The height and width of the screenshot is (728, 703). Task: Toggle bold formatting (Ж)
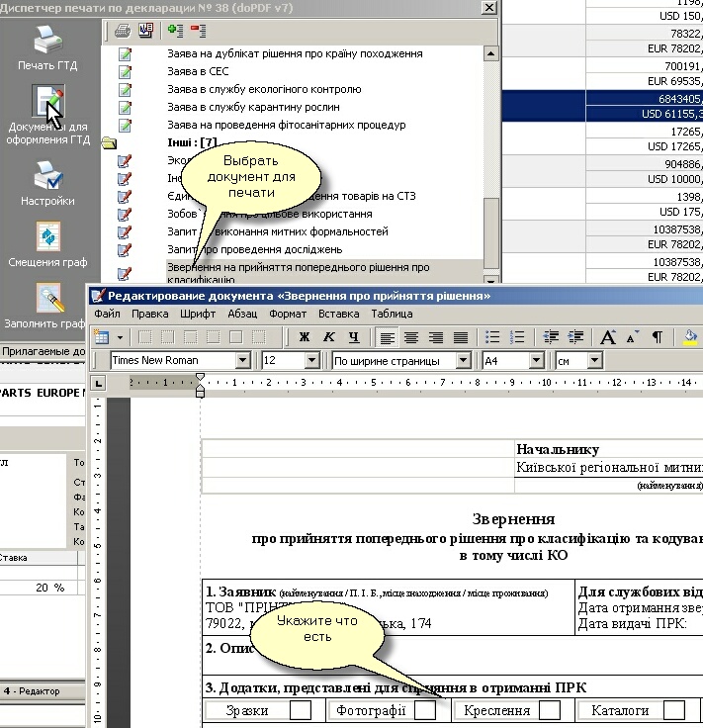pos(305,337)
